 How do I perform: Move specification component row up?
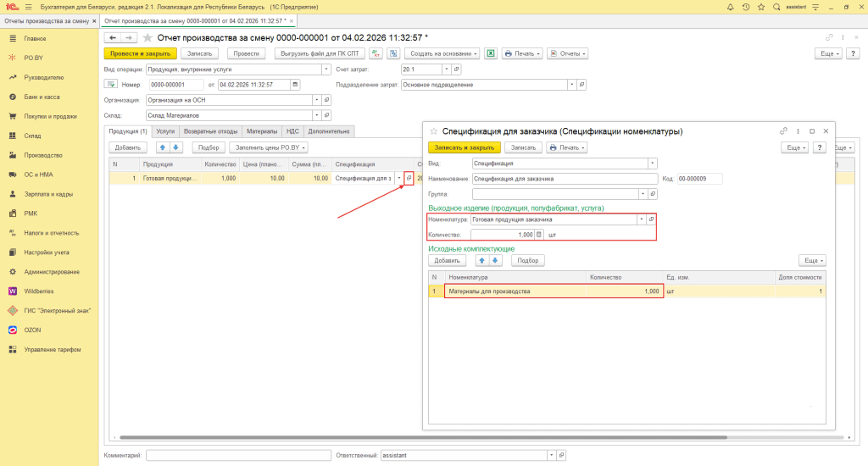(483, 260)
